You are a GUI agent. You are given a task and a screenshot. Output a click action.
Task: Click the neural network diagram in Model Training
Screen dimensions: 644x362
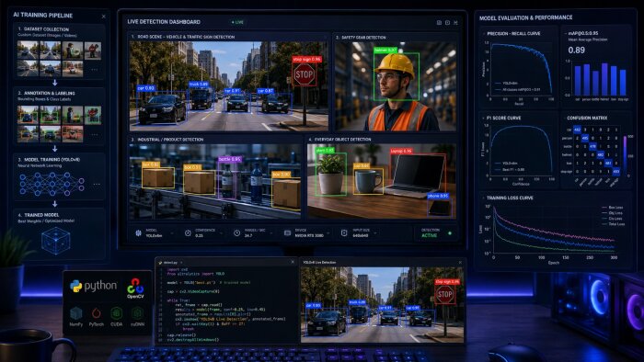(x=52, y=184)
